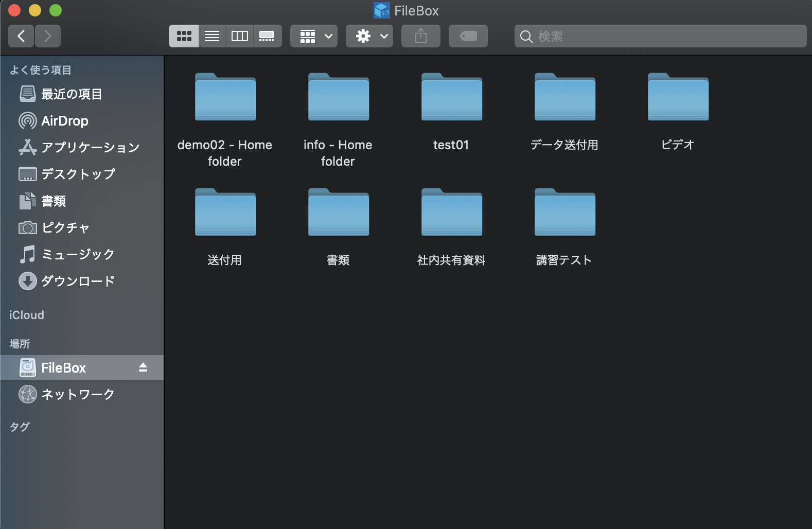The image size is (812, 529).
Task: Eject the FileBox volume
Action: [143, 367]
